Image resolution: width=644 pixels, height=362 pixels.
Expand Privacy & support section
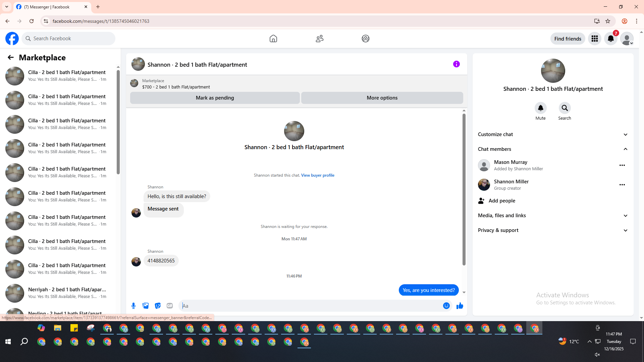553,230
